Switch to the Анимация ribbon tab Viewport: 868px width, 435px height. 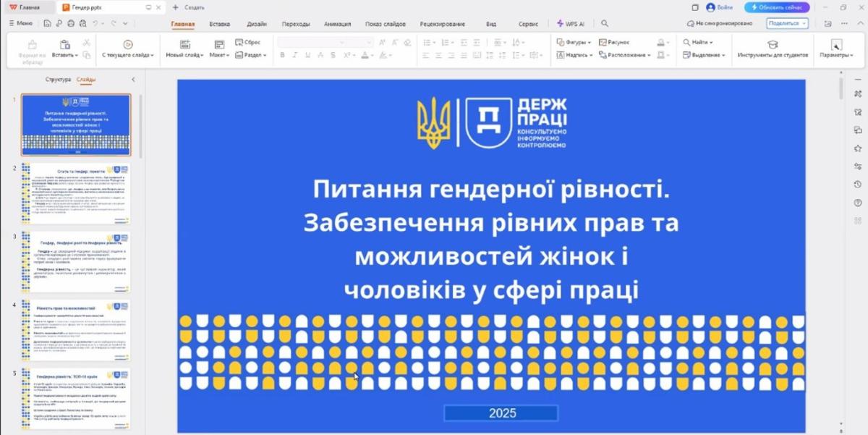[x=337, y=24]
